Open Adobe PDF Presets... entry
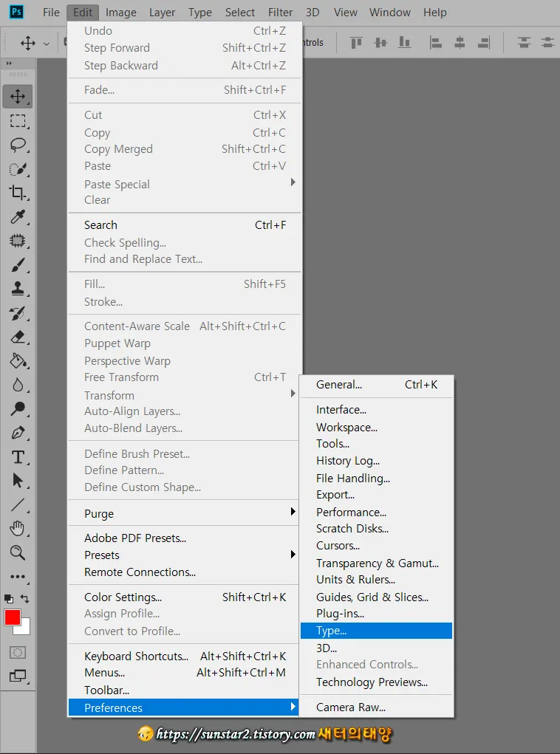Image resolution: width=560 pixels, height=754 pixels. coord(185,538)
